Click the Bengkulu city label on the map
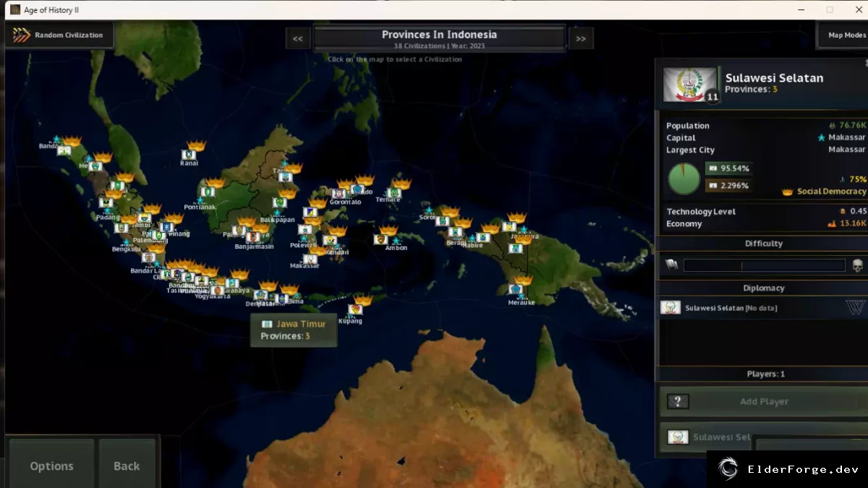The width and height of the screenshot is (868, 488). pyautogui.click(x=126, y=249)
